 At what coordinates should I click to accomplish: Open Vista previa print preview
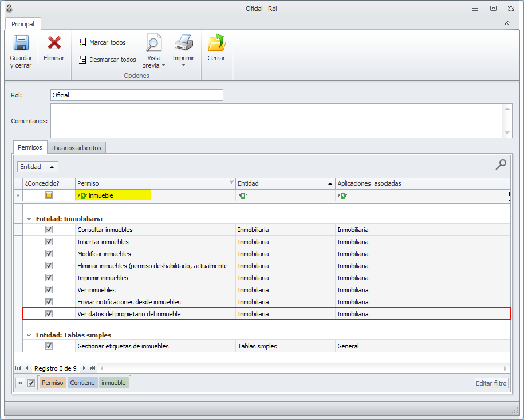pos(153,44)
